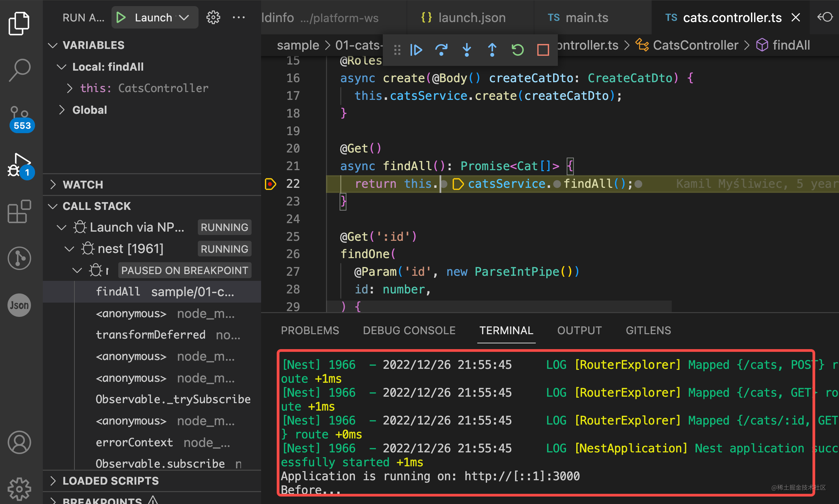This screenshot has height=504, width=839.
Task: Select the transformDeferred stack frame
Action: click(152, 335)
